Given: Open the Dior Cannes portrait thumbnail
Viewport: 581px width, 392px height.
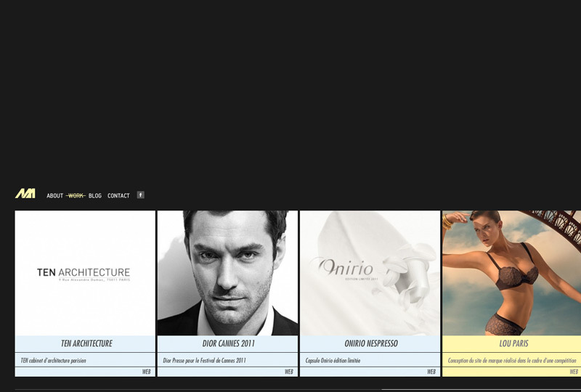Looking at the screenshot, I should 227,273.
